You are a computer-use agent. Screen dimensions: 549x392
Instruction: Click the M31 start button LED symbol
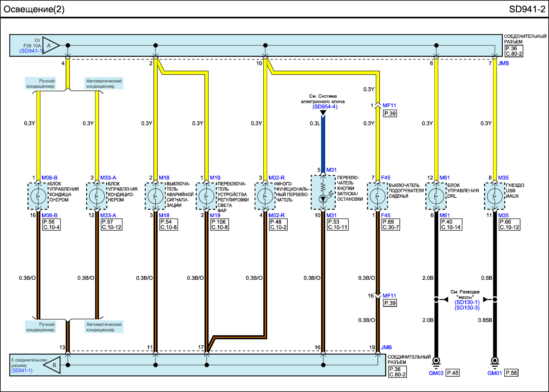pos(323,199)
